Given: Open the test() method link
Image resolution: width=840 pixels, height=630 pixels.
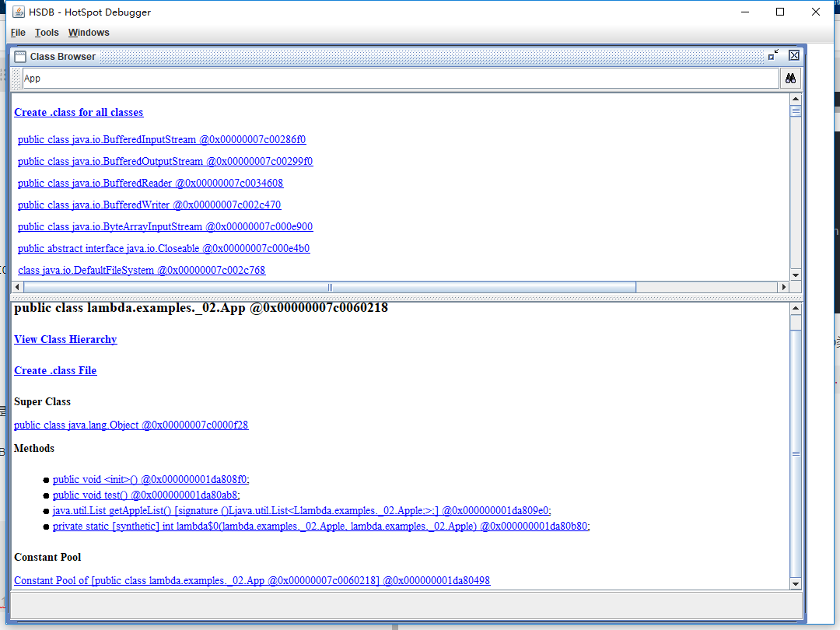Looking at the screenshot, I should point(146,495).
